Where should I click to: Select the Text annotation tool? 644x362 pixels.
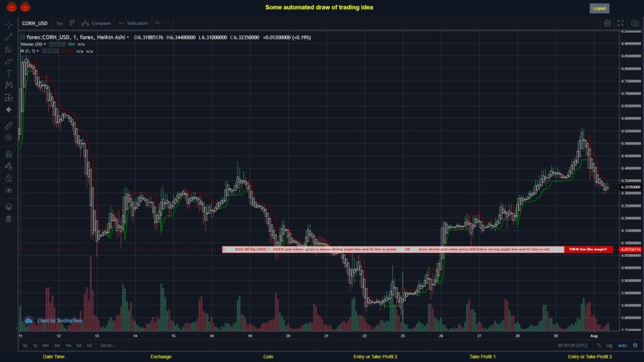point(9,73)
